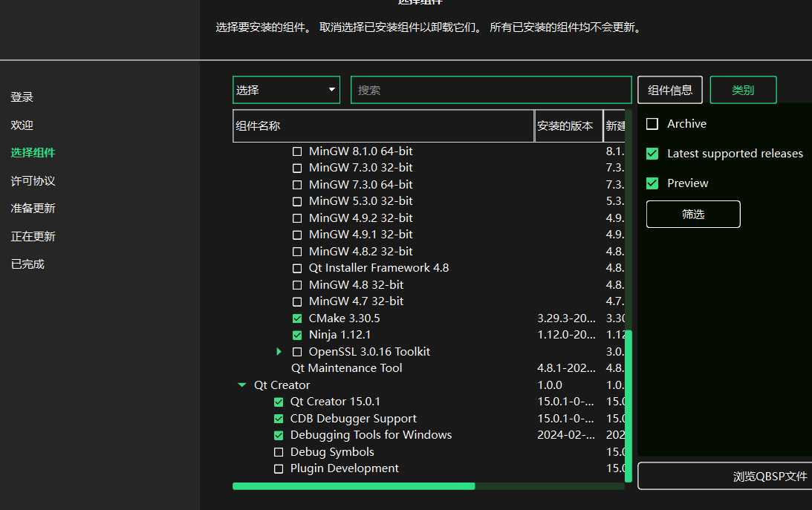Check Qt Installer Framework 4.8

pos(297,269)
